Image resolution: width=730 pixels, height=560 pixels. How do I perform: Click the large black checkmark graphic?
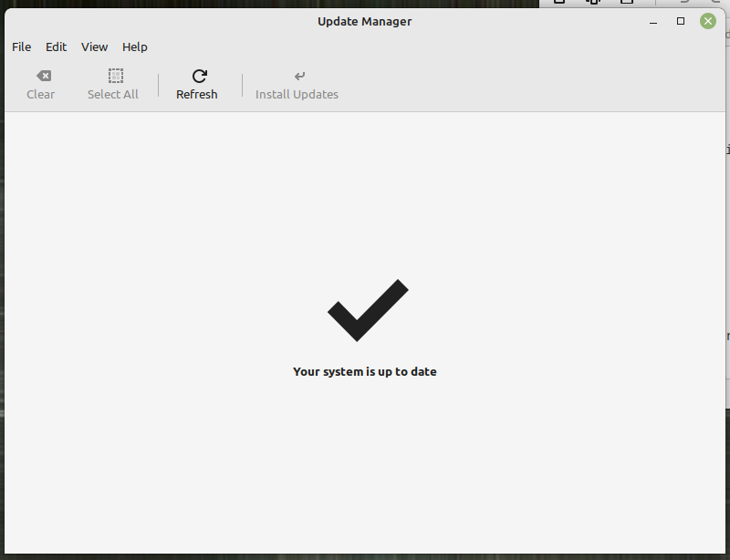(368, 310)
